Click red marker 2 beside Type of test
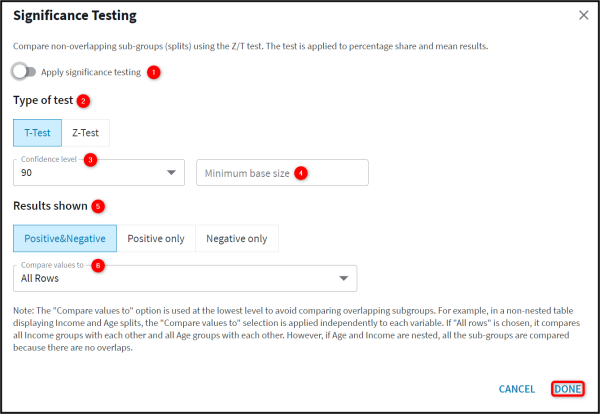Image resolution: width=600 pixels, height=414 pixels. point(83,101)
